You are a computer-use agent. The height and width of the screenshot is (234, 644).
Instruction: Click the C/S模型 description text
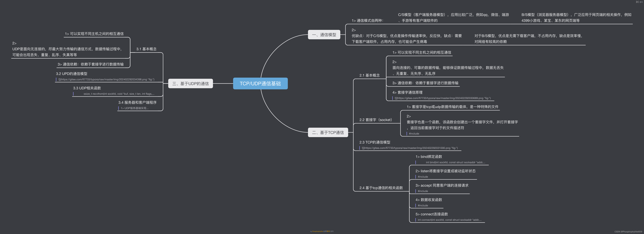[453, 18]
